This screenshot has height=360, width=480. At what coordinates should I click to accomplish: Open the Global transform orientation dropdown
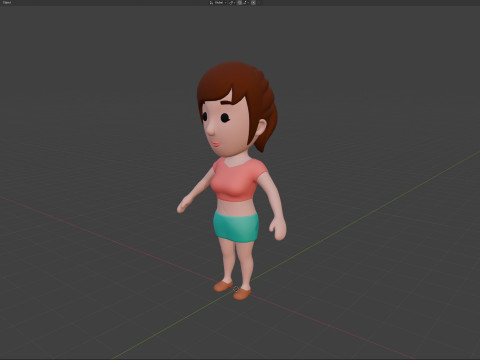point(218,2)
